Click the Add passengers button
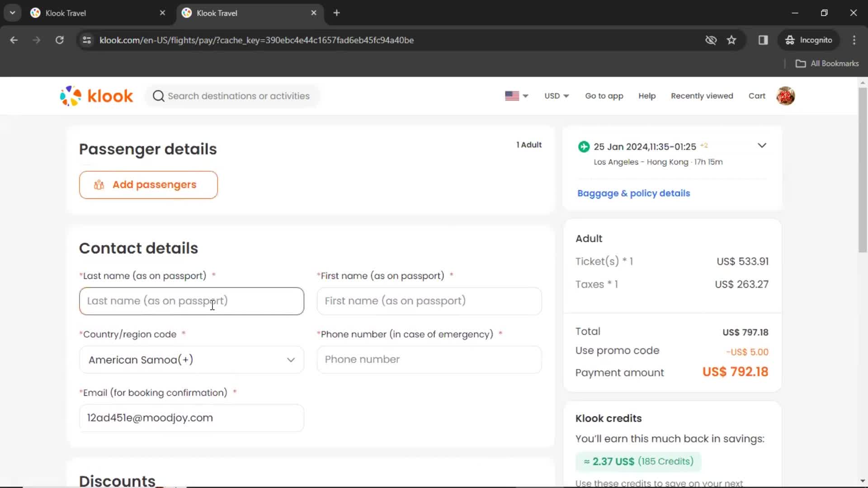The width and height of the screenshot is (868, 488). [x=148, y=185]
